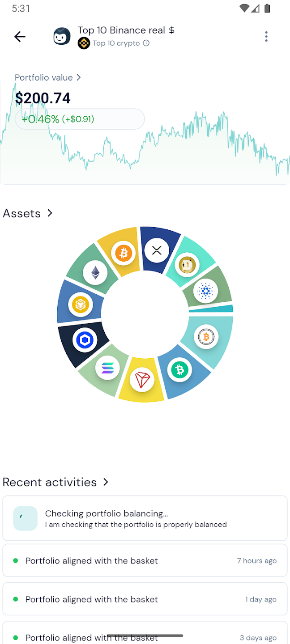Open the three-dot overflow menu
This screenshot has width=290, height=644.
click(x=266, y=37)
